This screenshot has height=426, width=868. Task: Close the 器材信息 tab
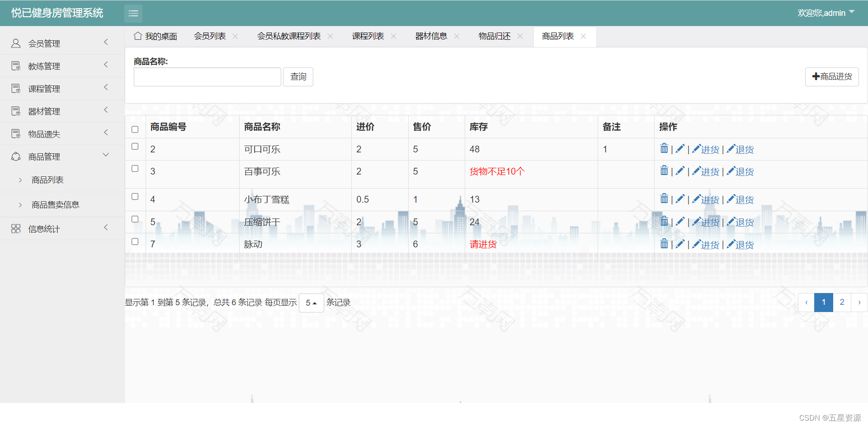[457, 36]
